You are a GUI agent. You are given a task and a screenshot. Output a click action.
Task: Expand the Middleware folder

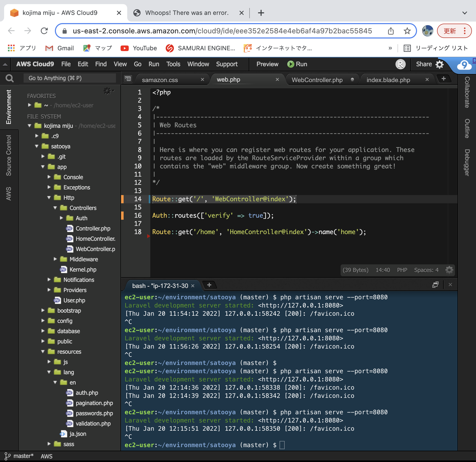tap(55, 259)
